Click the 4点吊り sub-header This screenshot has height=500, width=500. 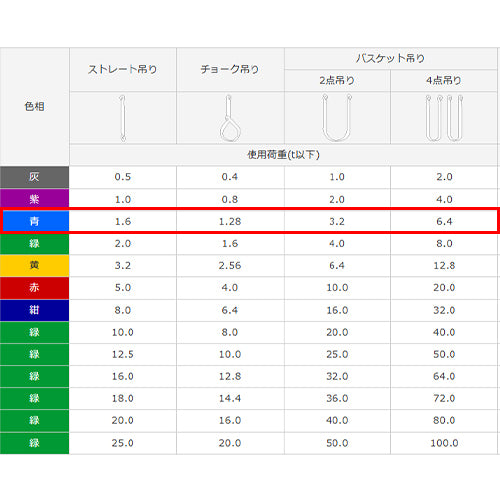point(444,80)
